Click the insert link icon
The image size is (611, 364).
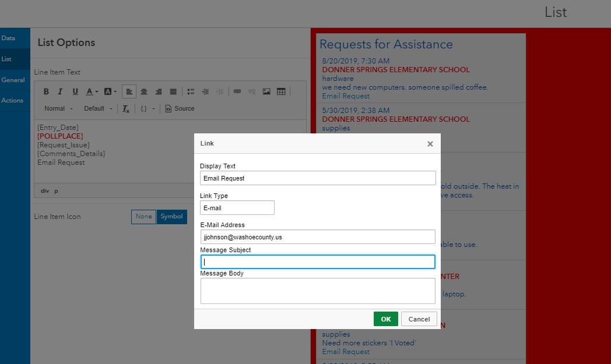(x=237, y=91)
